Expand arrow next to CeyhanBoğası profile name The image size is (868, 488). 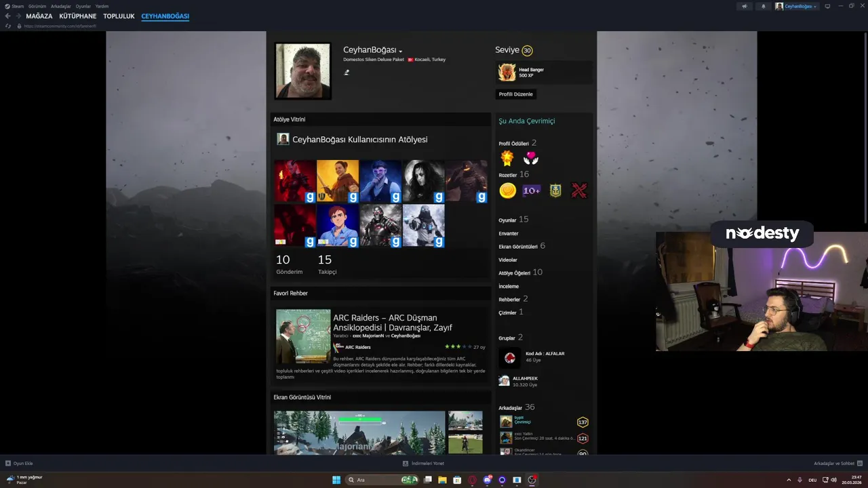click(x=401, y=52)
